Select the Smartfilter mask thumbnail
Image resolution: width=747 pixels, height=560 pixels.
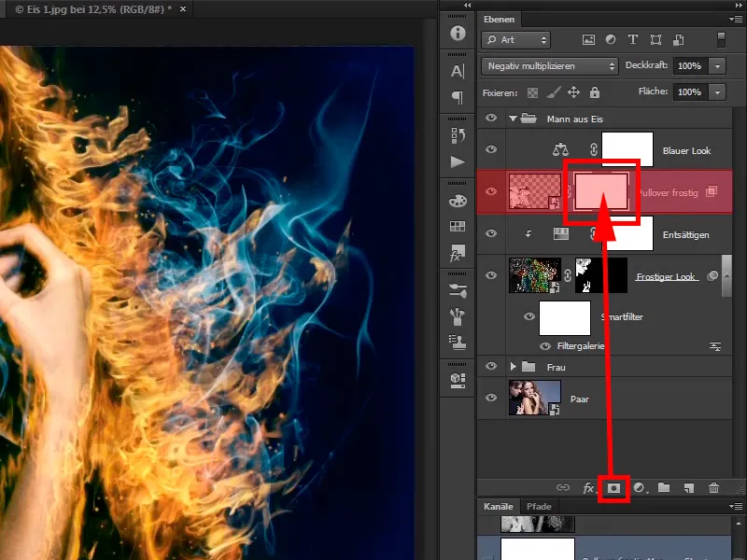tap(565, 317)
